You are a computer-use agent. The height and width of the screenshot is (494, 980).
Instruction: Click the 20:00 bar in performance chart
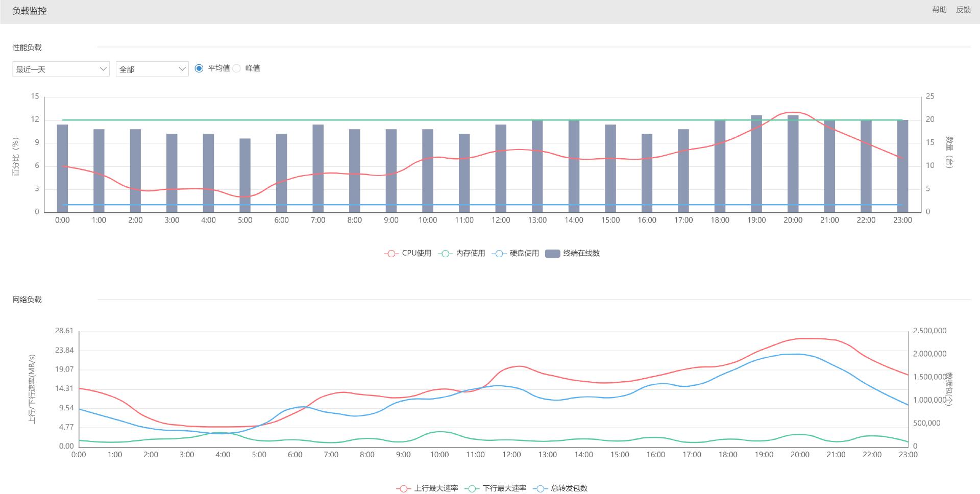tap(793, 163)
